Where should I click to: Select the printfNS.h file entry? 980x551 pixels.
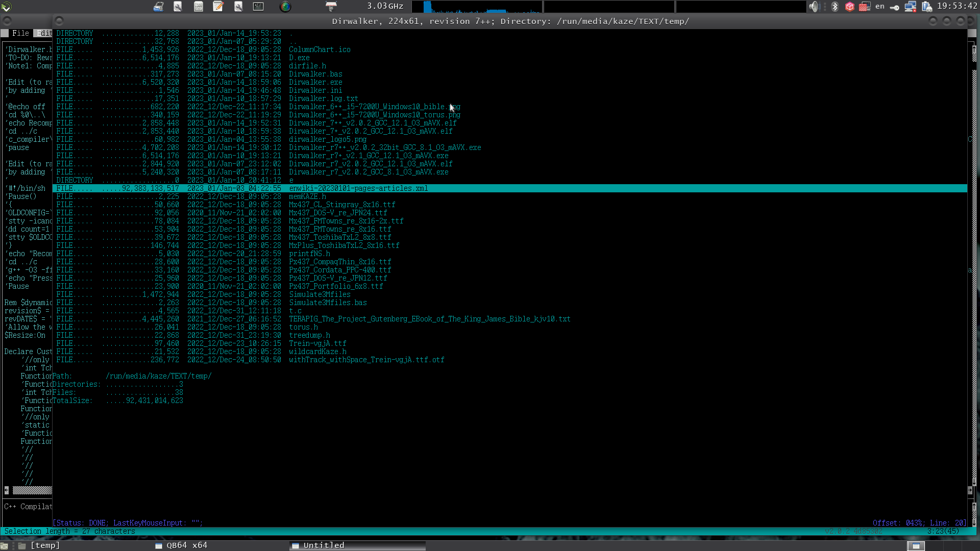click(x=309, y=254)
